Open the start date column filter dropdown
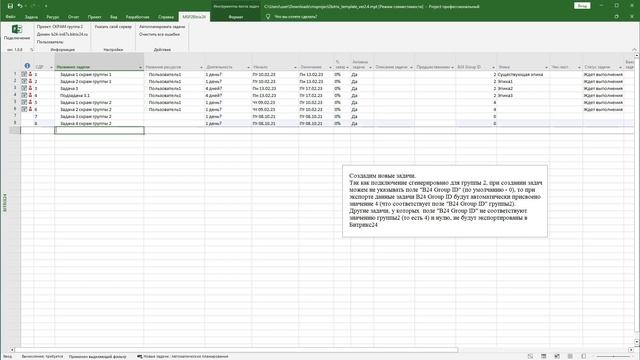Screen dimensions: 640x360 [x=295, y=67]
